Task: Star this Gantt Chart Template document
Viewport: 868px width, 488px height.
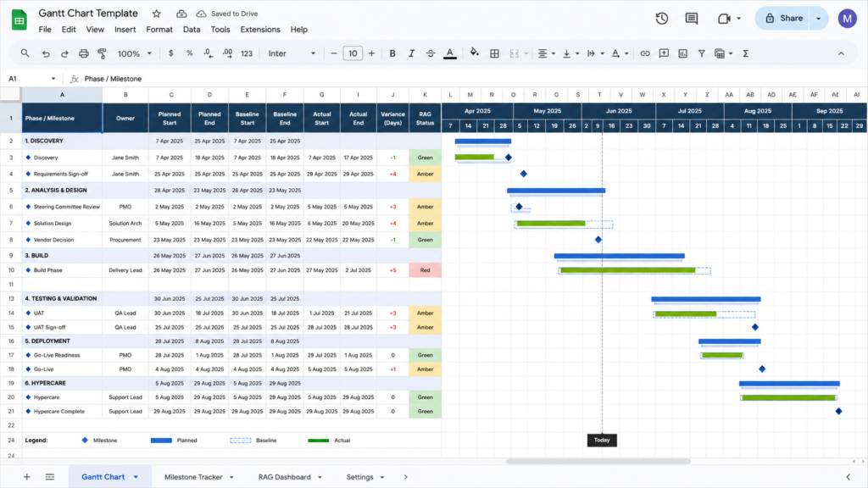Action: (x=157, y=14)
